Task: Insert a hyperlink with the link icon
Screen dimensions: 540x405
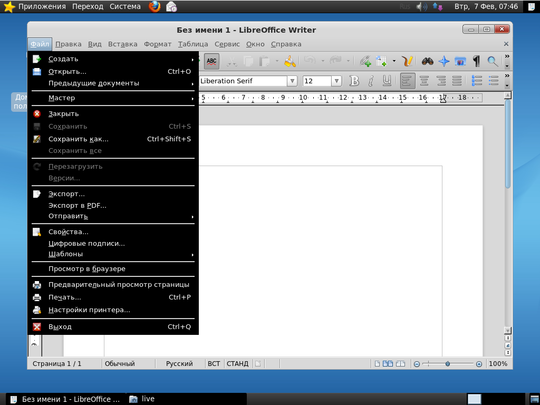Action: 365,61
